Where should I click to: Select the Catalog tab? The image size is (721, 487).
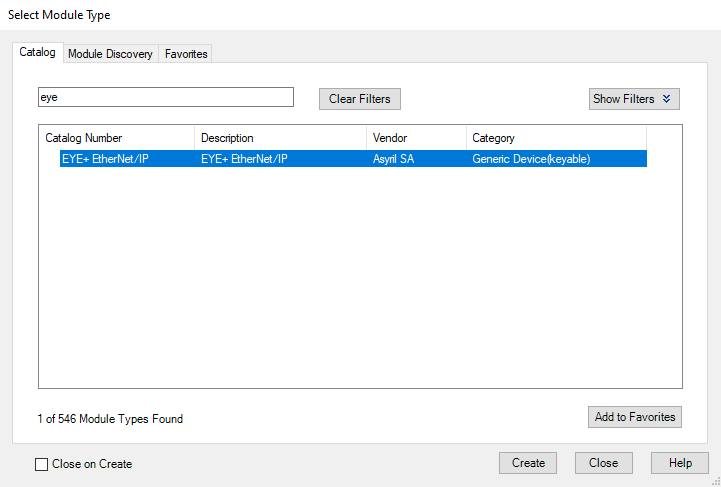pos(38,52)
